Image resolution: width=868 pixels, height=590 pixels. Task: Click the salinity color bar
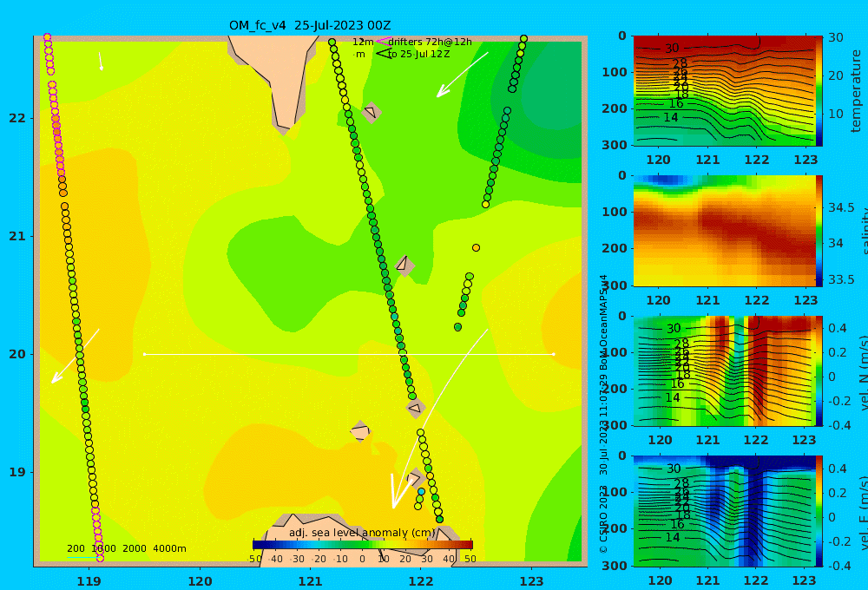819,231
